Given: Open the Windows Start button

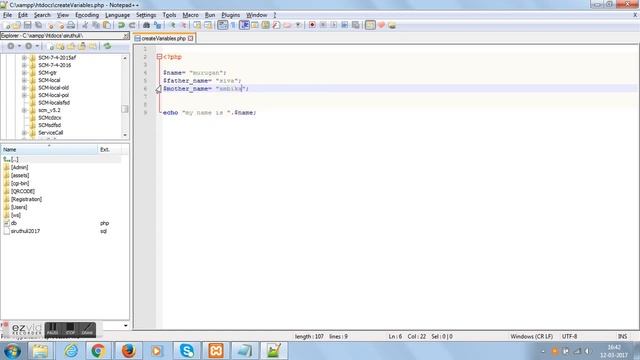Looking at the screenshot, I should pos(12,351).
